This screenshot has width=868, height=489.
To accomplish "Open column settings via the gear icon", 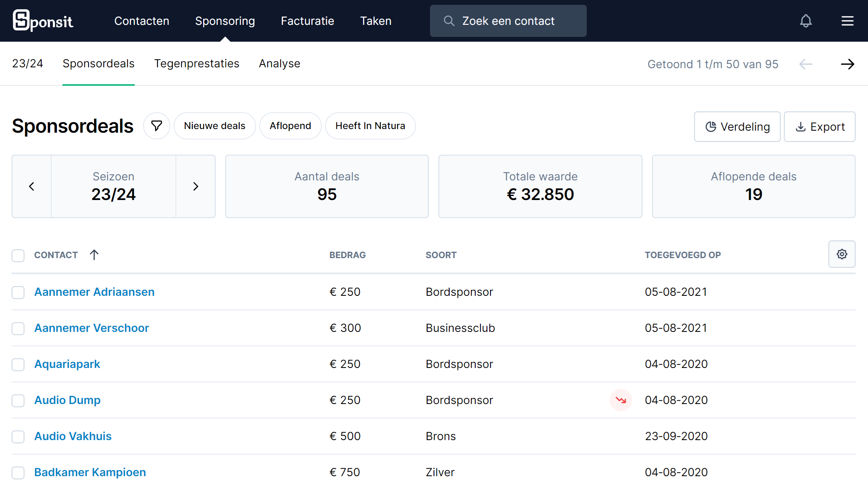I will click(x=842, y=254).
